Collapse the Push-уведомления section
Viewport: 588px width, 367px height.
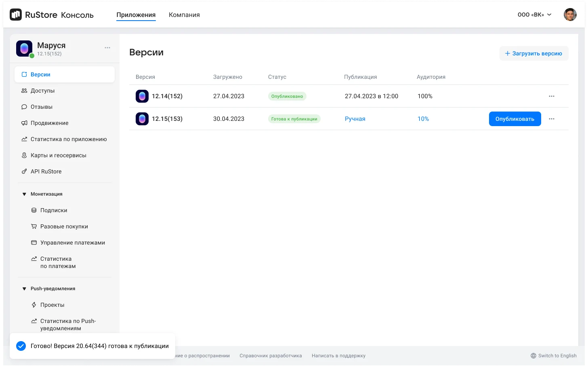(x=24, y=289)
